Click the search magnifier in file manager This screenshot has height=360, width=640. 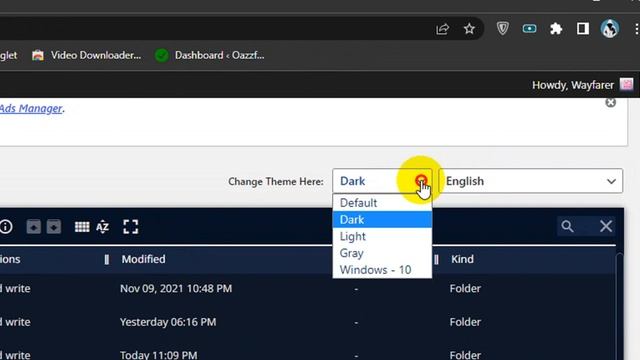coord(567,226)
